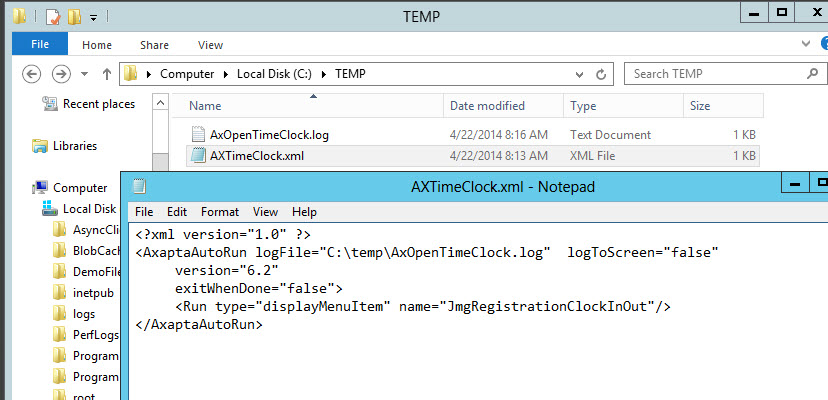Screen dimensions: 828x400
Task: Open Customize Quick Access Toolbar dropdown arrow
Action: [x=92, y=18]
